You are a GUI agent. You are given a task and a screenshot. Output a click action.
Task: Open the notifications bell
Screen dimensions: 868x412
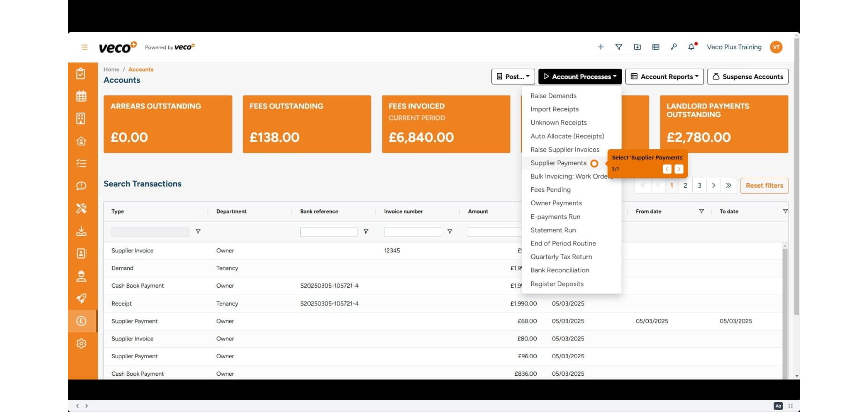(x=692, y=47)
